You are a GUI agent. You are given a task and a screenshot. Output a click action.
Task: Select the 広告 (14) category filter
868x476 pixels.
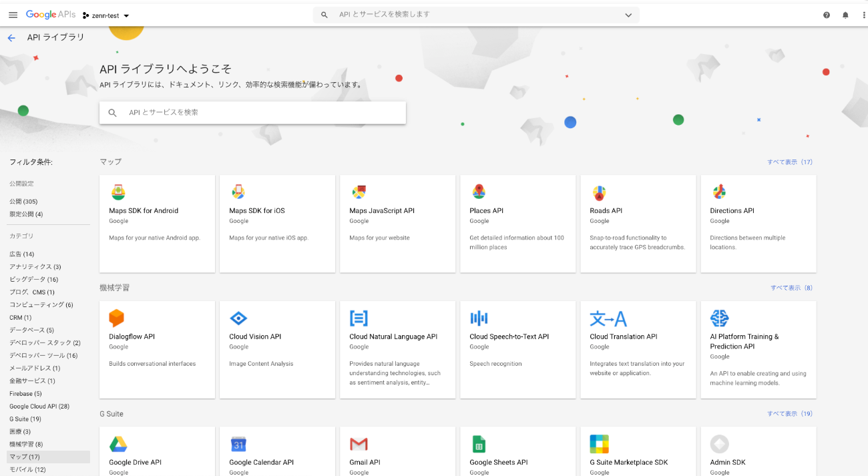tap(21, 254)
